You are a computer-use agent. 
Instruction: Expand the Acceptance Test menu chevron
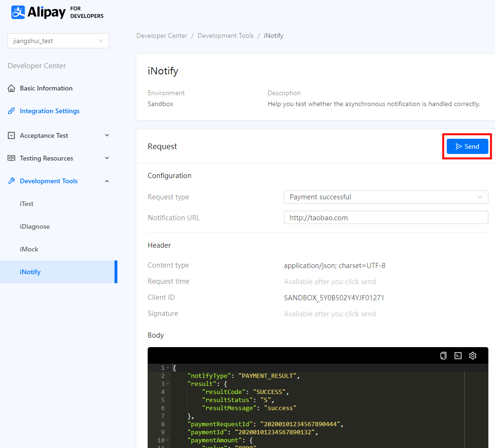pyautogui.click(x=107, y=135)
